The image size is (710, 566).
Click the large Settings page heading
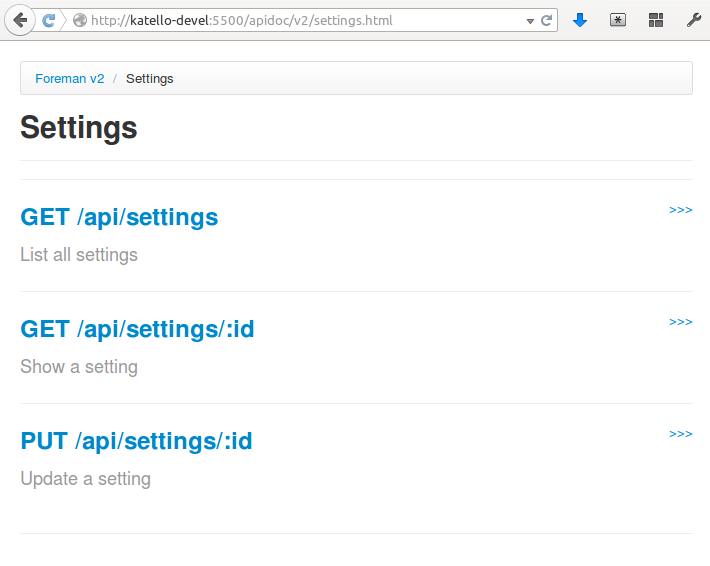coord(79,128)
